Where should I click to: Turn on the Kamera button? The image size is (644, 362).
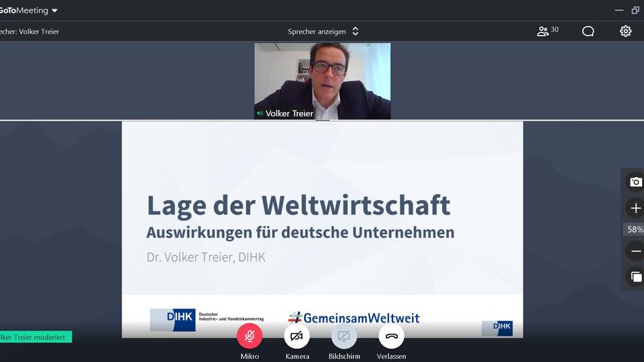click(297, 336)
